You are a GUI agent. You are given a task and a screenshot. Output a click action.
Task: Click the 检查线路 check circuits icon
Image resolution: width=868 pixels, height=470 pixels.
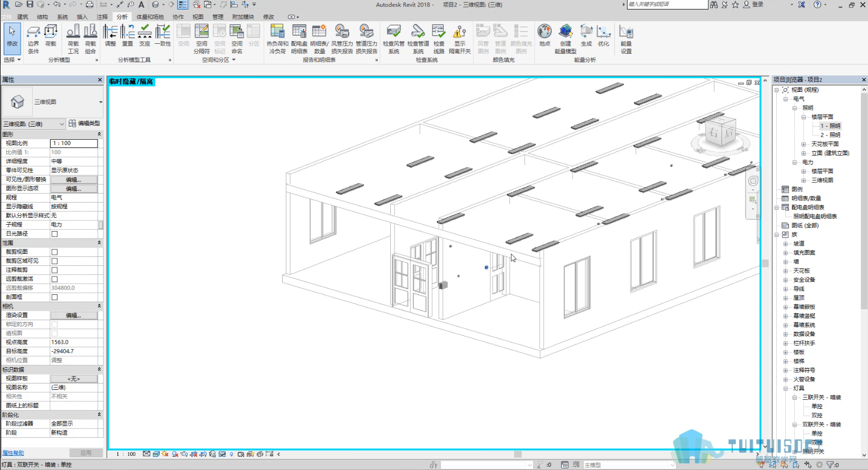[x=439, y=39]
